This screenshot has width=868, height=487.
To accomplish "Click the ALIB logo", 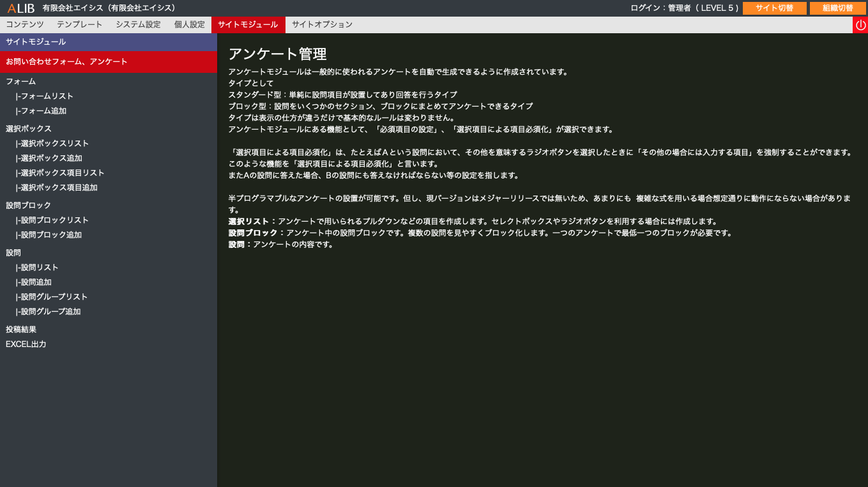I will pos(20,8).
